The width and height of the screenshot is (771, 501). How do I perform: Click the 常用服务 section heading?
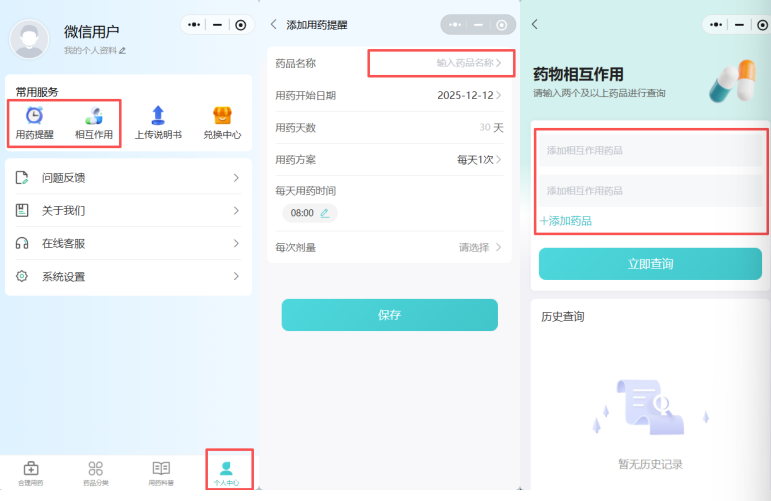(x=37, y=92)
